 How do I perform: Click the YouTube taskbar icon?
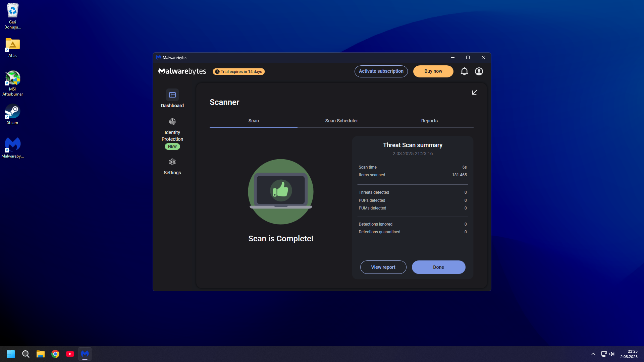click(x=70, y=354)
